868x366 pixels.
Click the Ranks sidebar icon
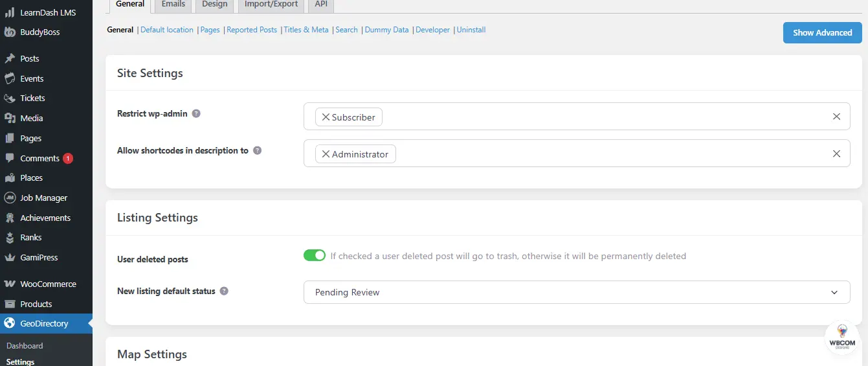click(10, 238)
